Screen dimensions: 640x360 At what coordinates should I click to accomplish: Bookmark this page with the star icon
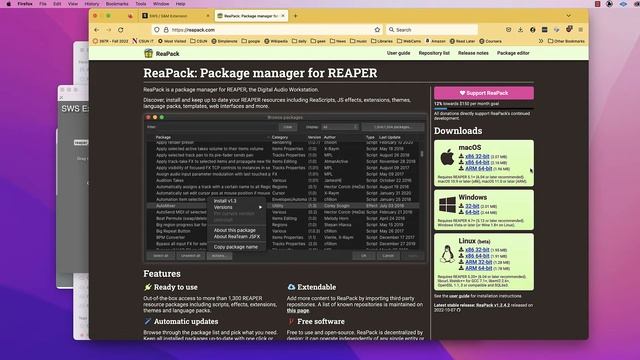coord(377,30)
